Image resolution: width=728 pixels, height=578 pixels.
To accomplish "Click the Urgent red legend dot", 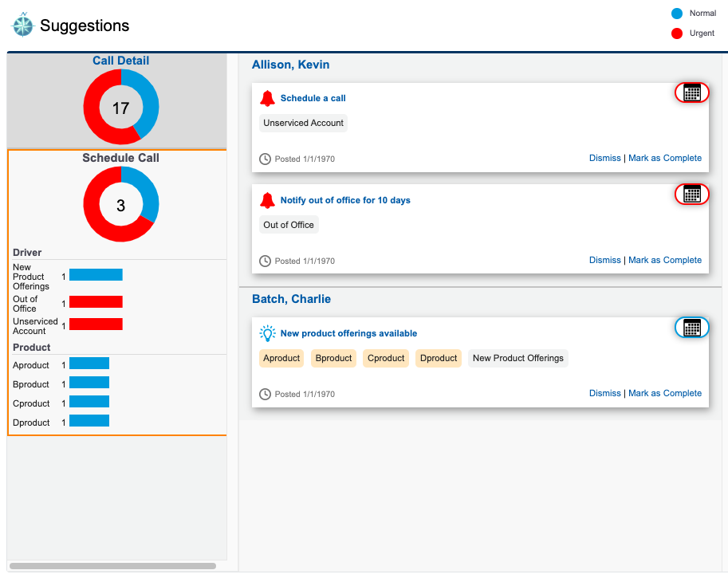I will [677, 33].
